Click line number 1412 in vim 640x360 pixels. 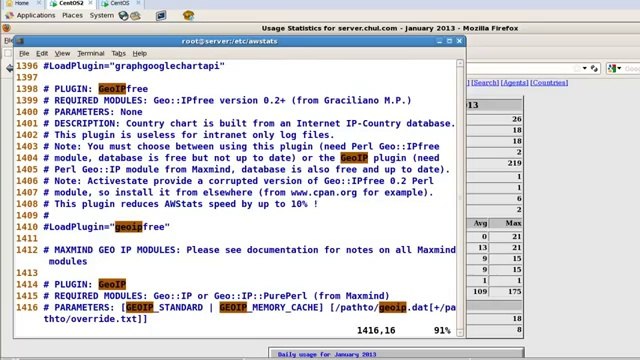pyautogui.click(x=27, y=250)
